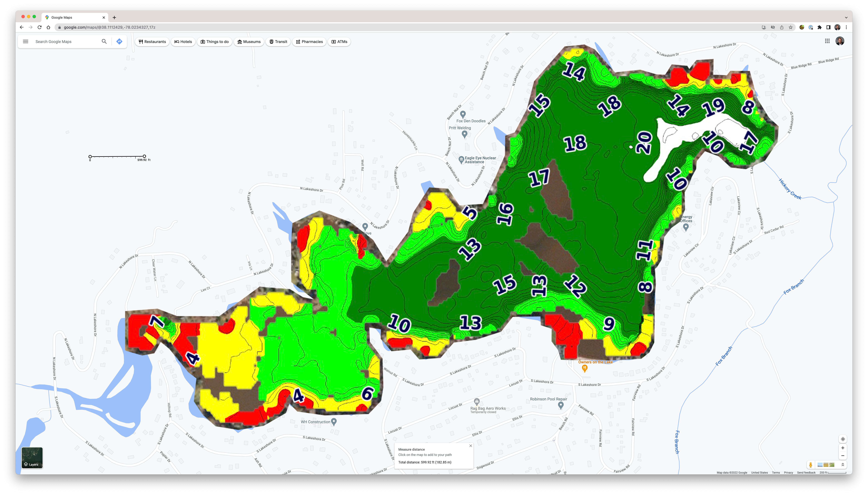Open directions via the blue arrow icon
The image size is (868, 495).
119,41
